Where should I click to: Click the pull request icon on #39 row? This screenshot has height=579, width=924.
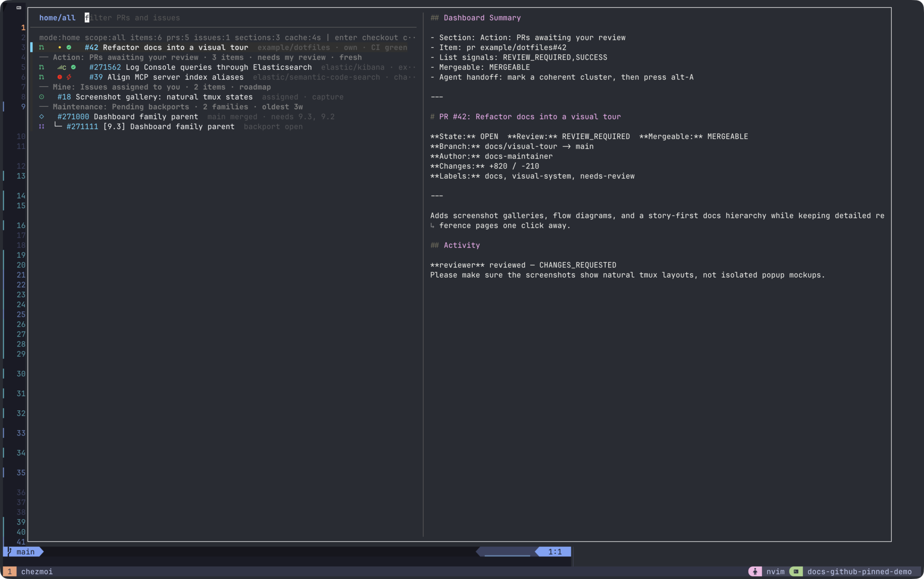tap(42, 78)
